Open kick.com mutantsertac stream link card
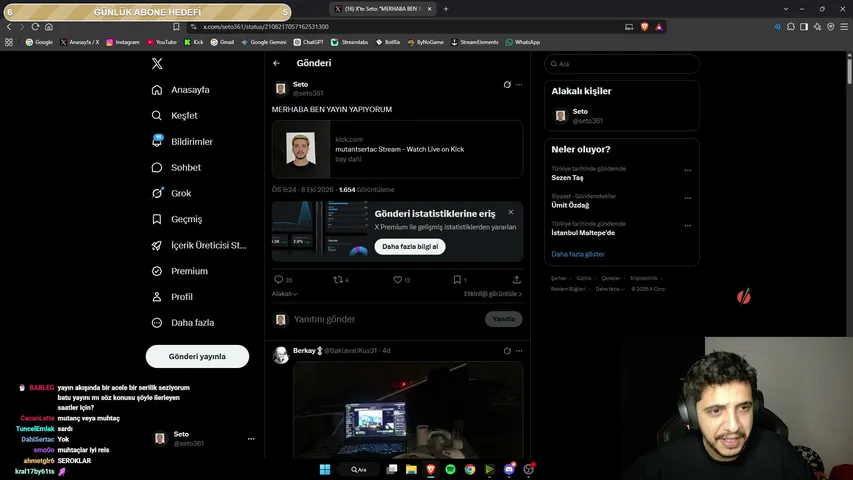 coord(398,149)
